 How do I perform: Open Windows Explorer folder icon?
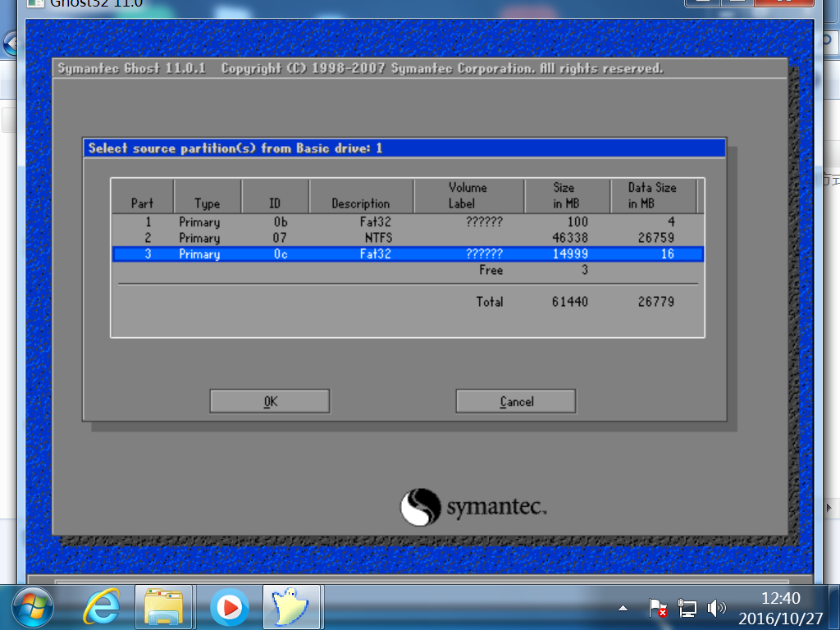pos(164,608)
